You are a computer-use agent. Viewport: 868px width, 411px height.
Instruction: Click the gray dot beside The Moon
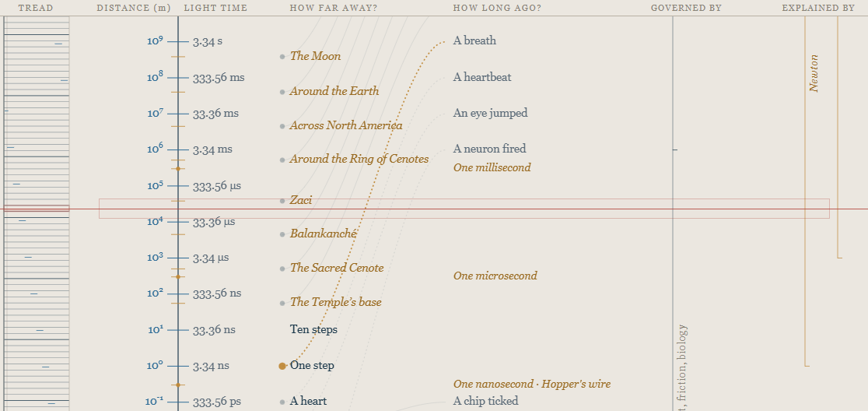click(282, 57)
